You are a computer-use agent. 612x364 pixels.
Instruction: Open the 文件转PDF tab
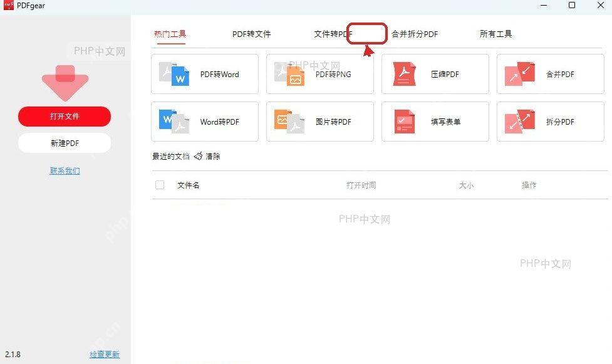[x=333, y=34]
